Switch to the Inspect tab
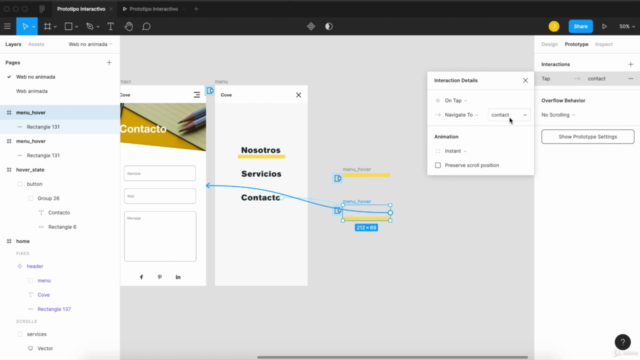The height and width of the screenshot is (360, 640). point(604,44)
